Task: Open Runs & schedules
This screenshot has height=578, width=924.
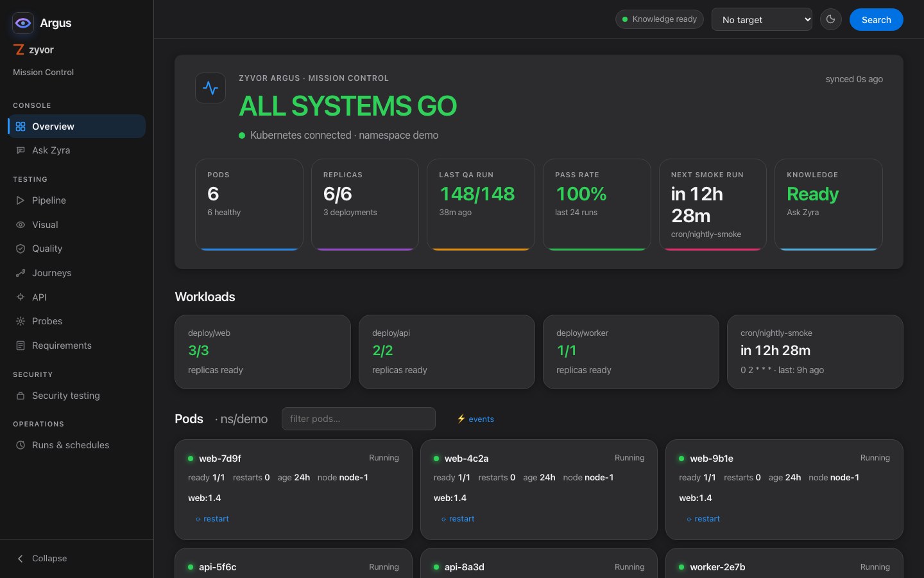Action: click(77, 445)
